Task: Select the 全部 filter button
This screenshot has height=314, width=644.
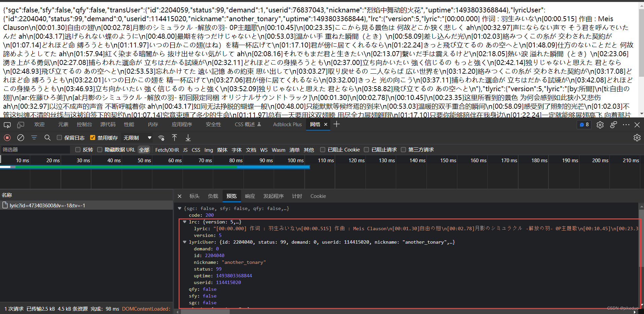Action: click(144, 150)
